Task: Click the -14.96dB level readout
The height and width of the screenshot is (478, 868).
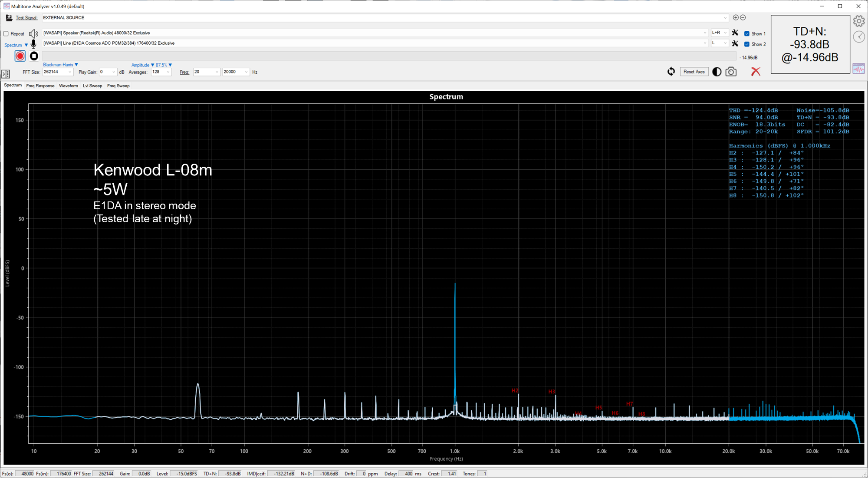Action: coord(748,57)
